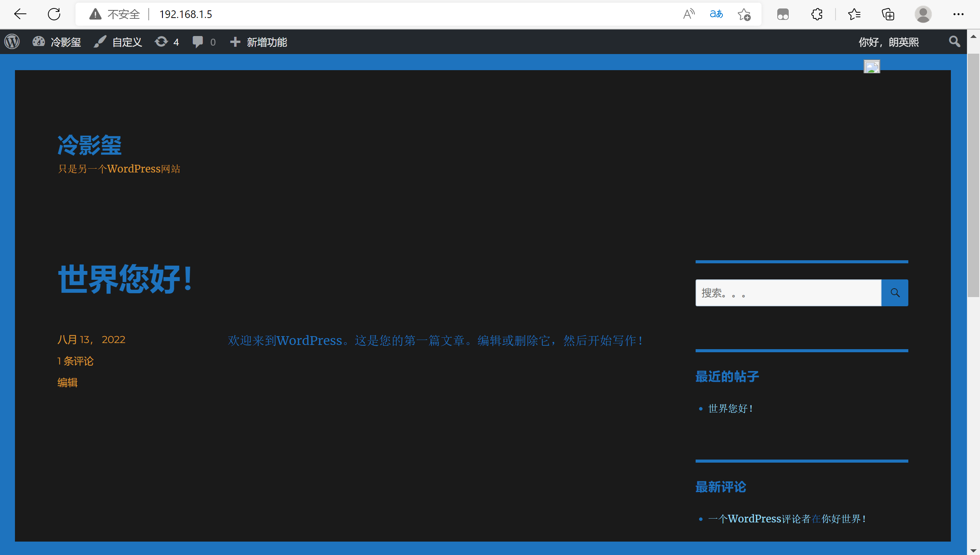Reload the page with refresh icon
Screen dimensions: 980x555
[x=54, y=14]
